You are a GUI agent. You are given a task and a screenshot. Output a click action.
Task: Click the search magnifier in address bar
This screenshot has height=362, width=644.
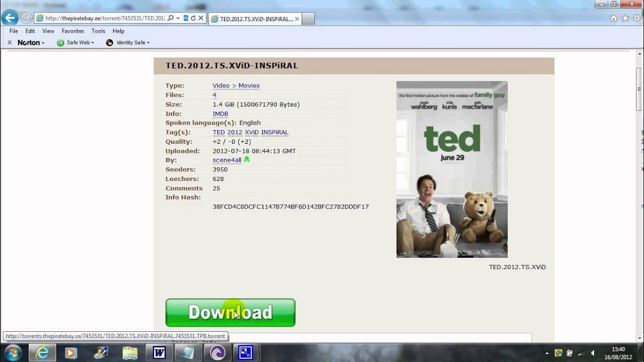[x=171, y=18]
